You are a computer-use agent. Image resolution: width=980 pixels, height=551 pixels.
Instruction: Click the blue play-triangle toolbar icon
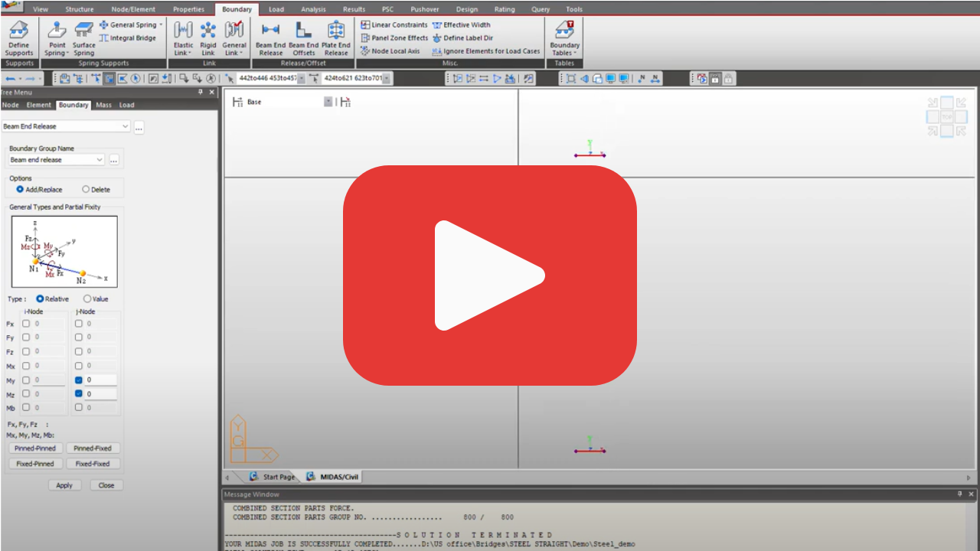coord(497,79)
